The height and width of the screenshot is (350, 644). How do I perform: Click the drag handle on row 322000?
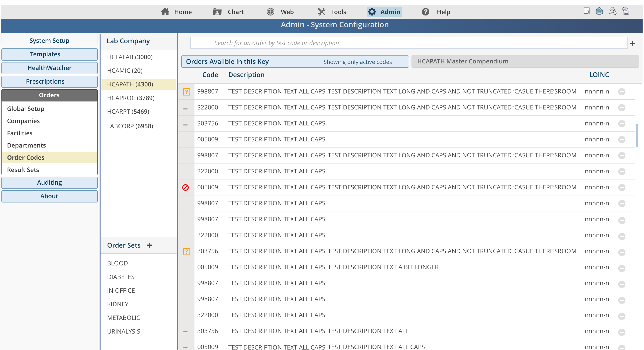(186, 109)
